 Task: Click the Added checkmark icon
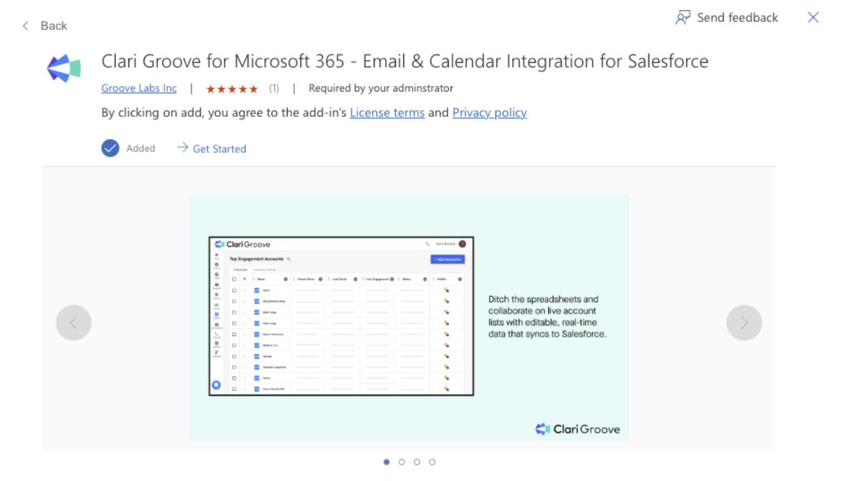tap(110, 148)
